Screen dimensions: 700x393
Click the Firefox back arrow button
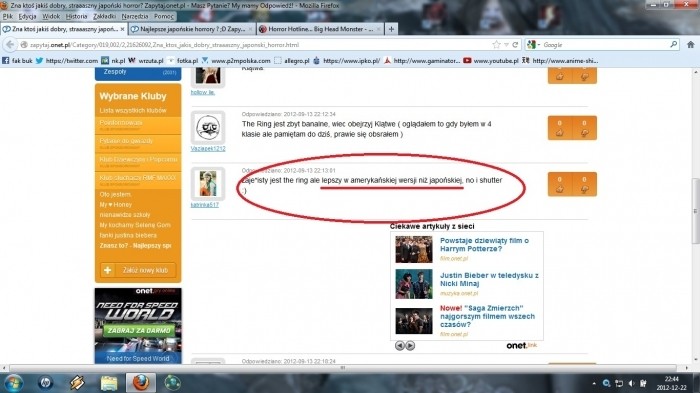(x=10, y=45)
